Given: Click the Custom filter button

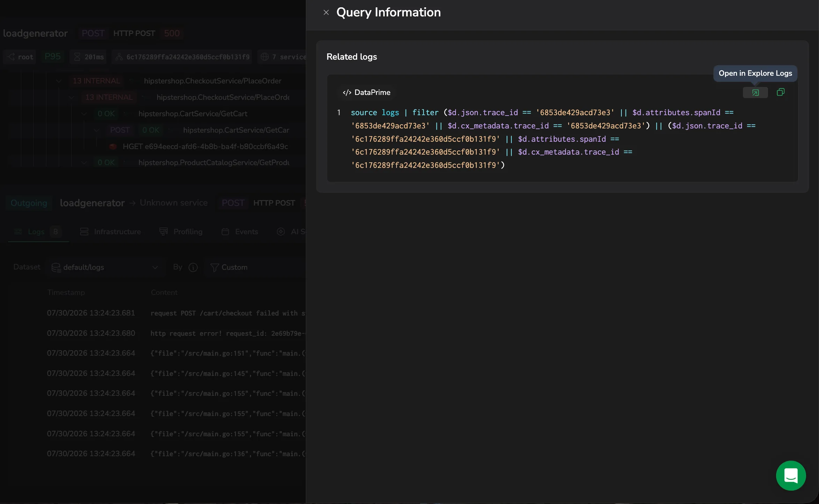Looking at the screenshot, I should click(229, 267).
